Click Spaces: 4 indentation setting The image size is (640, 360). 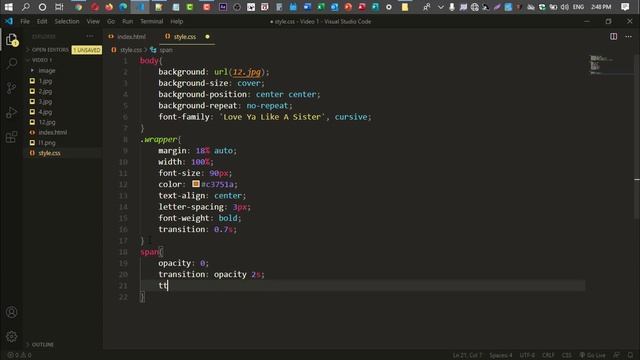[x=500, y=355]
